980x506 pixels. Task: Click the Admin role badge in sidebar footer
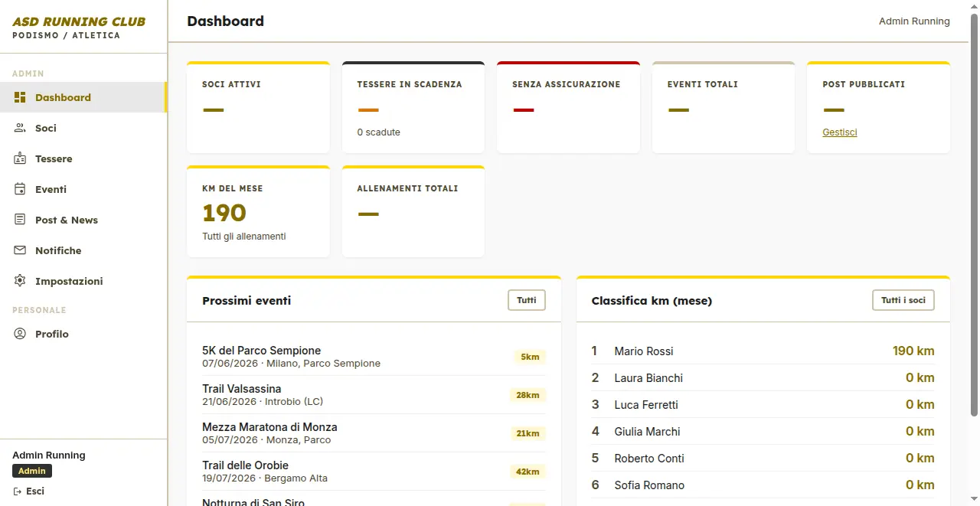click(x=32, y=471)
